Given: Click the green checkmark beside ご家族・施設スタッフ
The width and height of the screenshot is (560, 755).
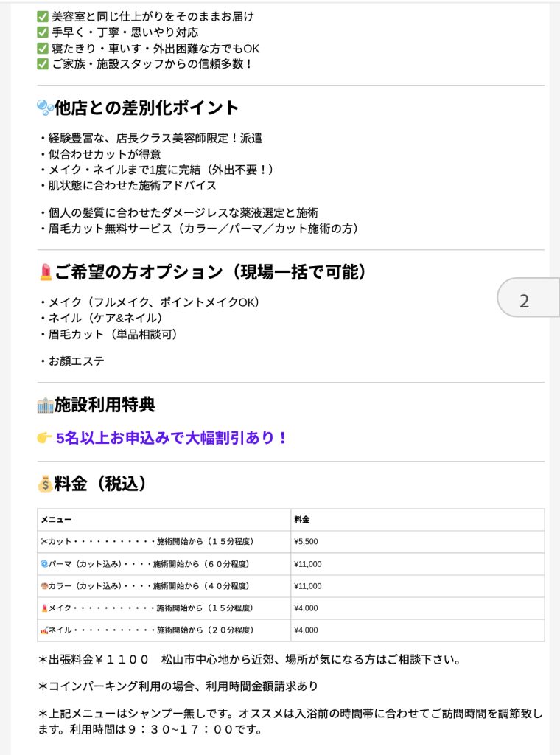Looking at the screenshot, I should point(42,64).
